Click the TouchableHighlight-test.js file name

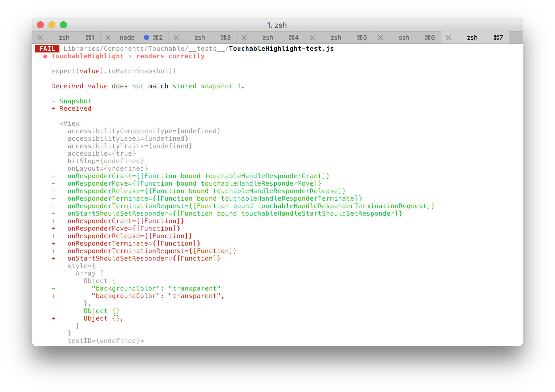pos(281,49)
